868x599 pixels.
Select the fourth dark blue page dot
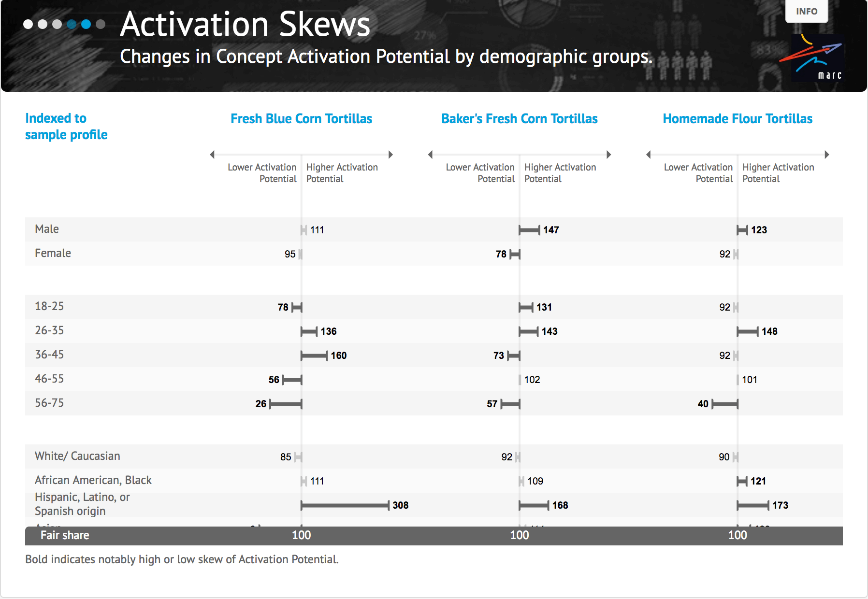click(72, 24)
